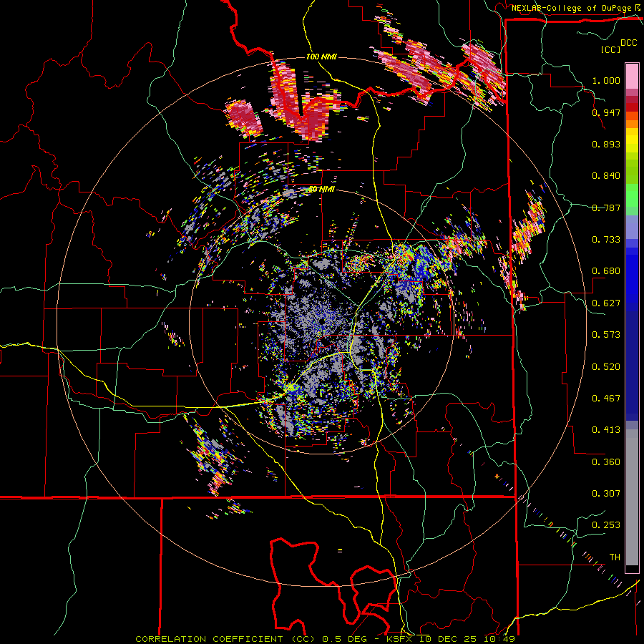
Task: Select the 0.467 scale value
Action: coord(606,399)
